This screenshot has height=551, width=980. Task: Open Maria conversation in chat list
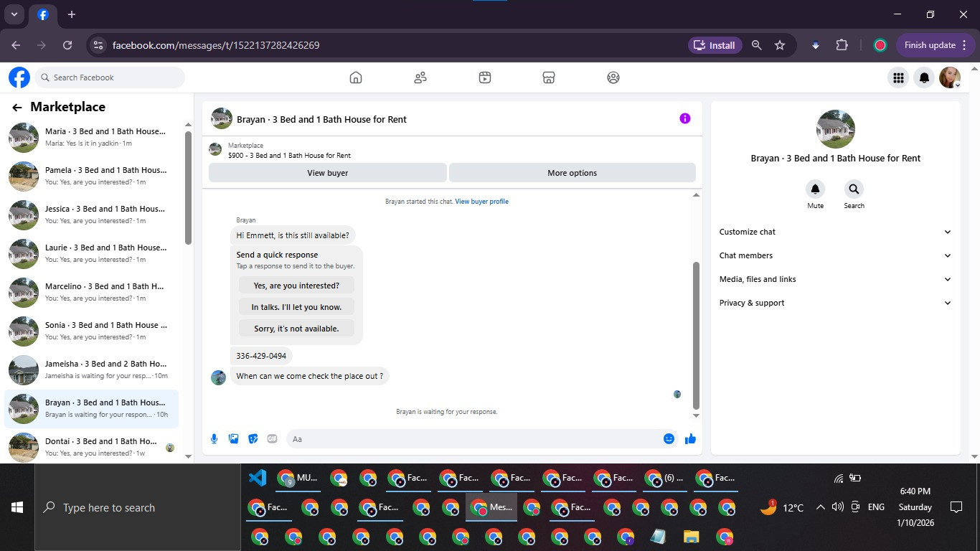coord(92,137)
